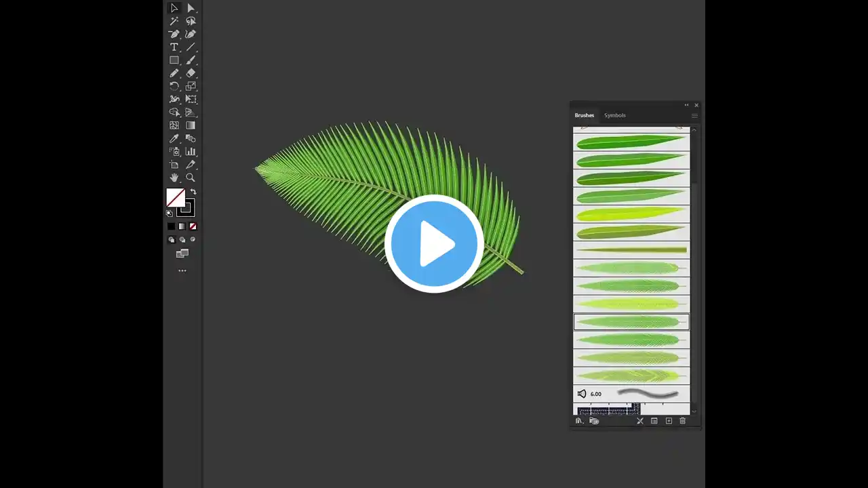Viewport: 868px width, 488px height.
Task: Open the Brush Libraries menu
Action: (x=579, y=421)
